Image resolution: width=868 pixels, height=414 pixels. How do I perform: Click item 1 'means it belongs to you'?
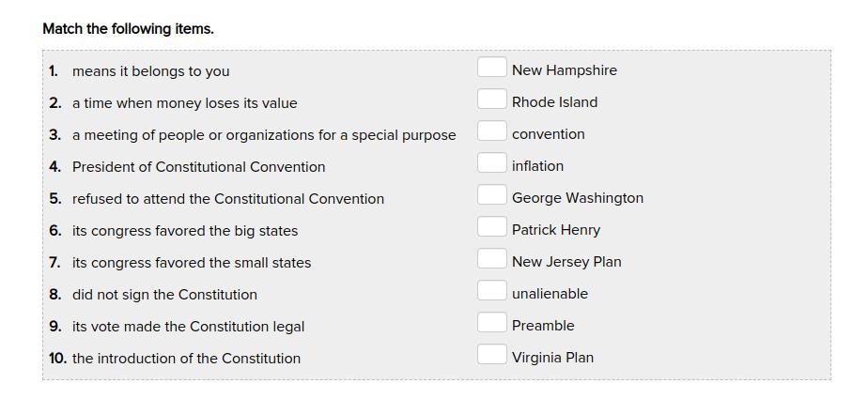point(150,71)
